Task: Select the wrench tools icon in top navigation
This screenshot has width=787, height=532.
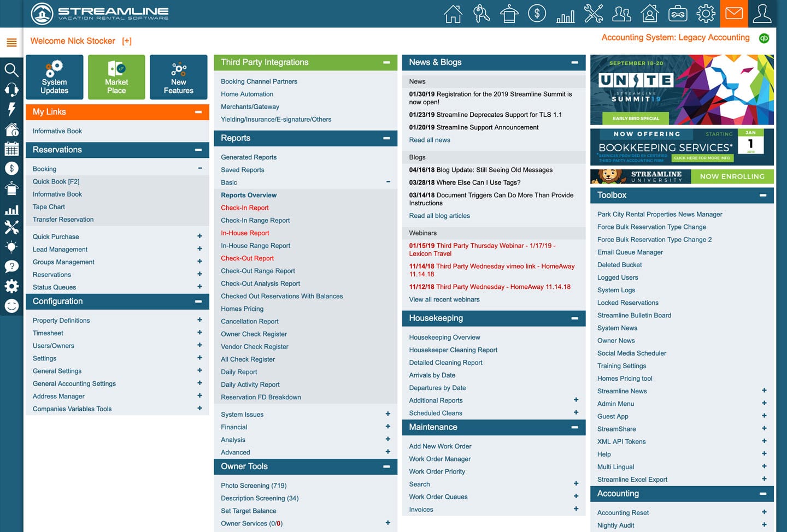Action: [593, 14]
